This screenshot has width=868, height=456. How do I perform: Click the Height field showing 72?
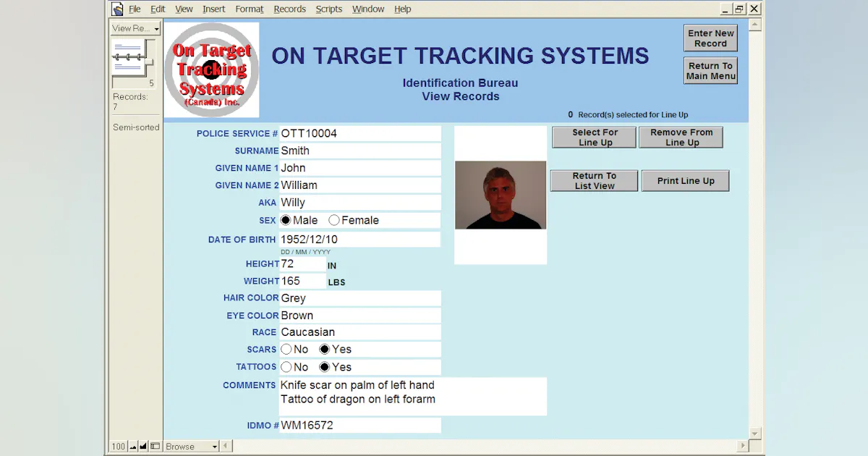[303, 264]
